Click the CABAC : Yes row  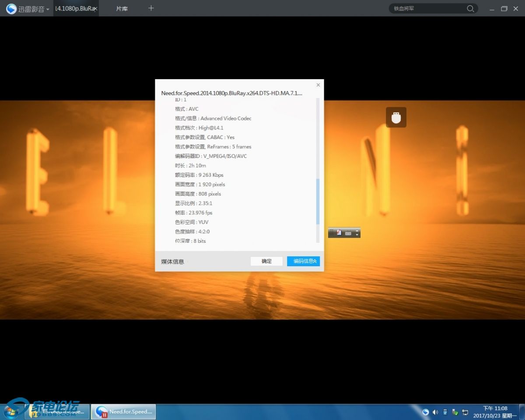205,137
